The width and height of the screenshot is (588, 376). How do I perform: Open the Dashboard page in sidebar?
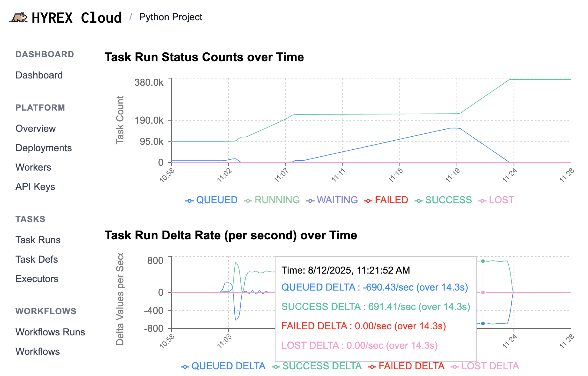point(39,75)
